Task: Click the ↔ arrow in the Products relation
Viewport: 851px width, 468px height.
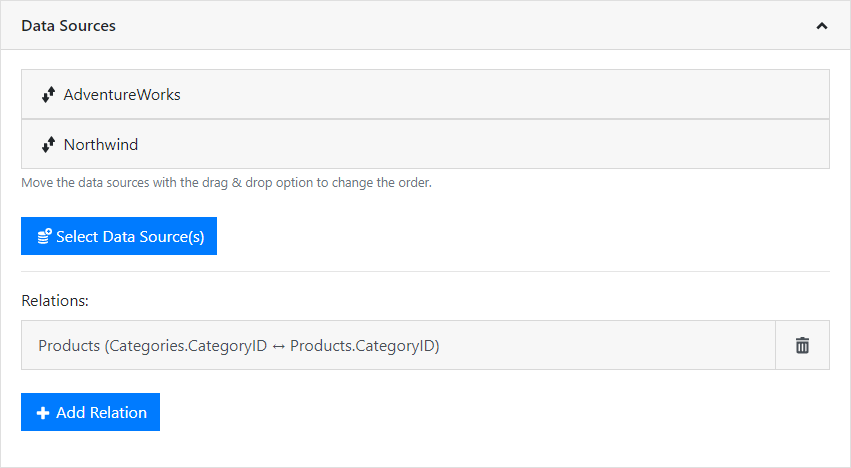Action: click(x=279, y=346)
